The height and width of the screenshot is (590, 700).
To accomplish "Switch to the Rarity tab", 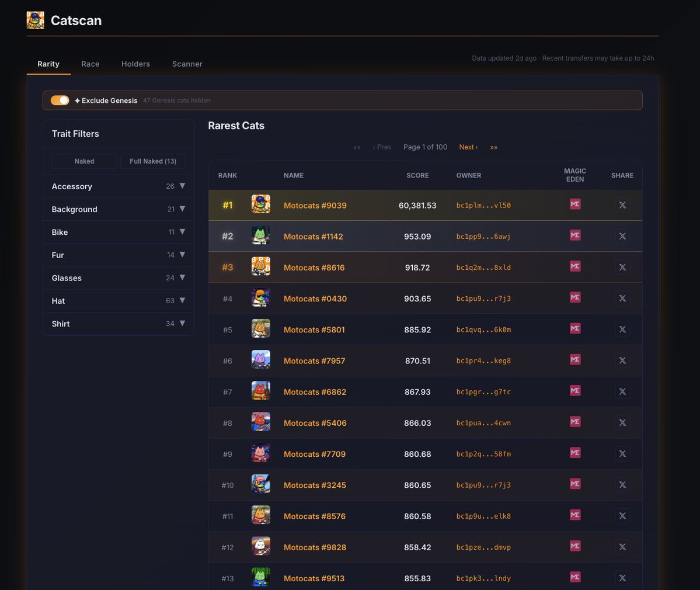I will [48, 64].
